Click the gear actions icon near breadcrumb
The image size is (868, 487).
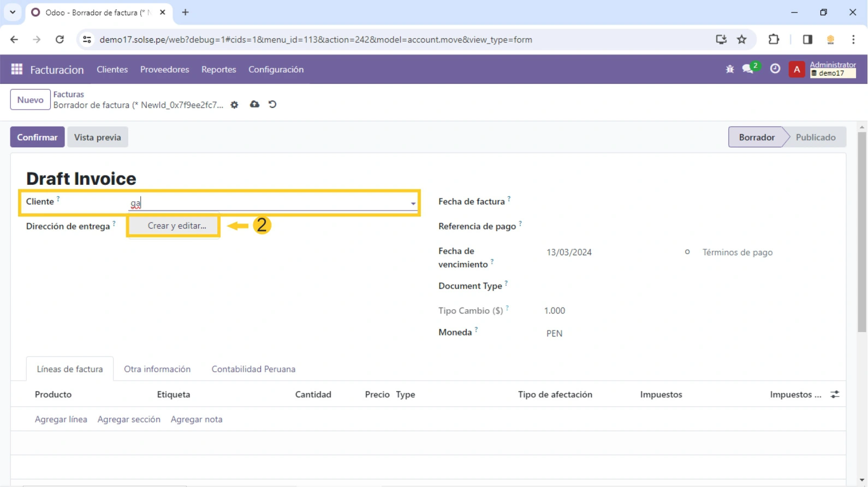coord(234,105)
